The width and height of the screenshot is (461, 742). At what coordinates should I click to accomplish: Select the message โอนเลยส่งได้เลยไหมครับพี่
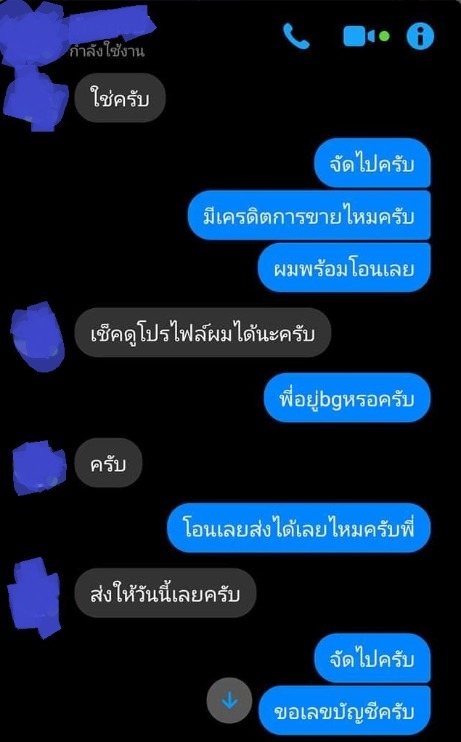click(x=299, y=528)
